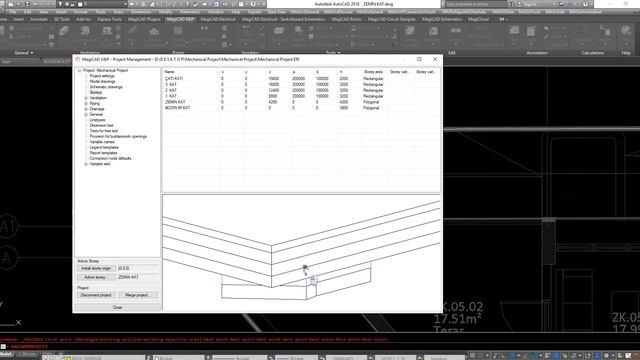The image size is (640, 360).
Task: Select Texts for free text item
Action: (x=104, y=131)
